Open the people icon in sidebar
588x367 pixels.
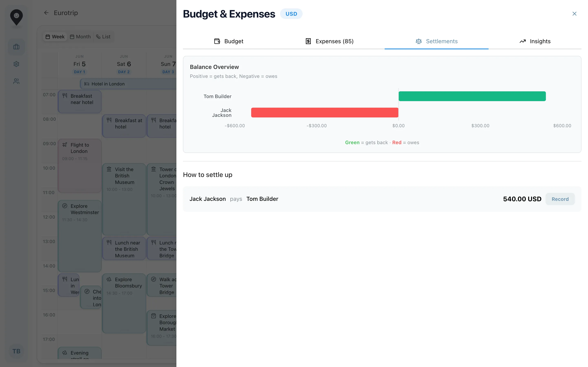coord(16,81)
